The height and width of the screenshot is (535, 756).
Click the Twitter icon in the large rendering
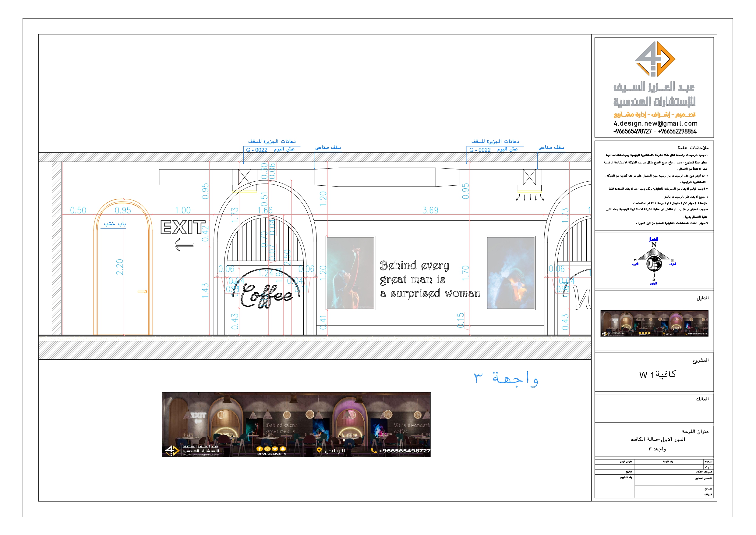[275, 449]
